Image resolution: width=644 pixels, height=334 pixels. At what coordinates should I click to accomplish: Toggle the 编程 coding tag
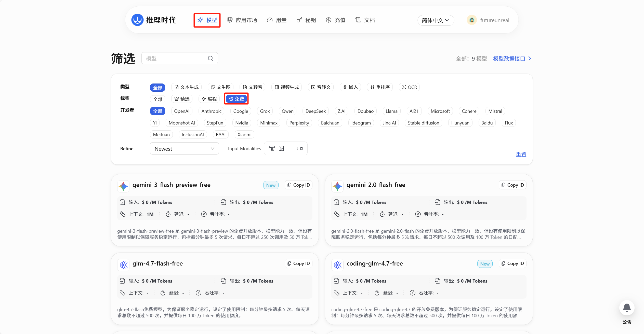(x=209, y=99)
